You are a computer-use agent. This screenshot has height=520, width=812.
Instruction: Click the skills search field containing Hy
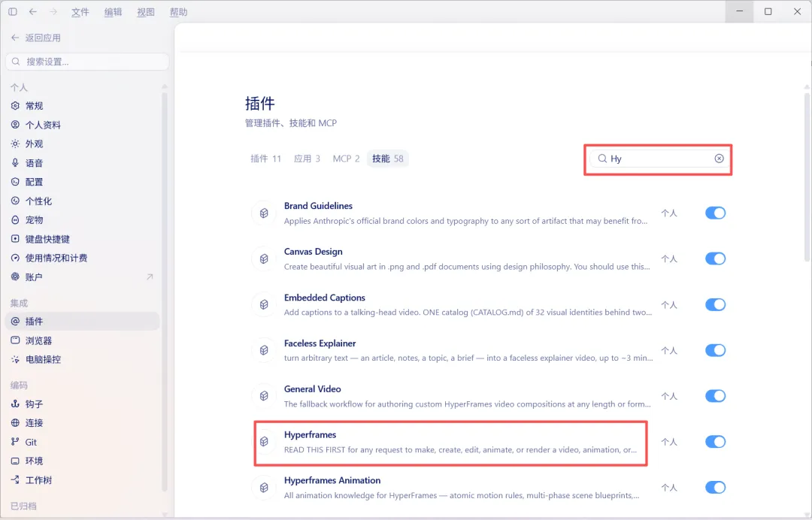pyautogui.click(x=658, y=159)
